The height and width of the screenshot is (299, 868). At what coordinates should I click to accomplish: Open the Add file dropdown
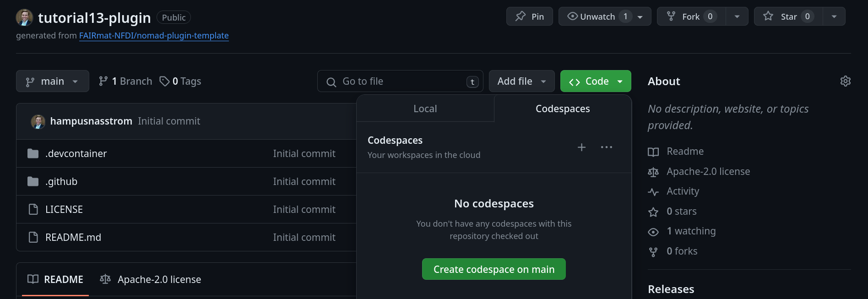tap(521, 81)
